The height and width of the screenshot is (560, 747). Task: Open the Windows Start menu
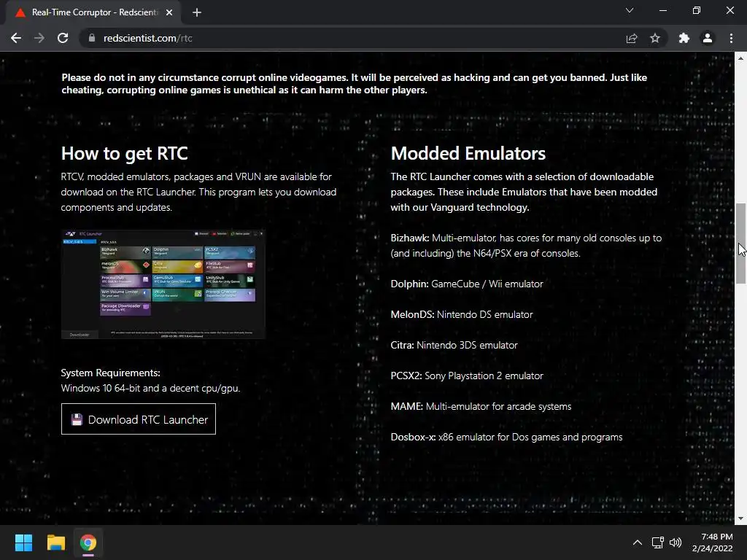23,542
